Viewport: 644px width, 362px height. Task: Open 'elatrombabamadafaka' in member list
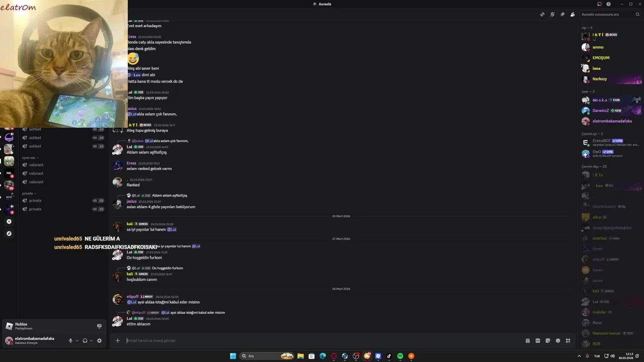[x=611, y=121]
